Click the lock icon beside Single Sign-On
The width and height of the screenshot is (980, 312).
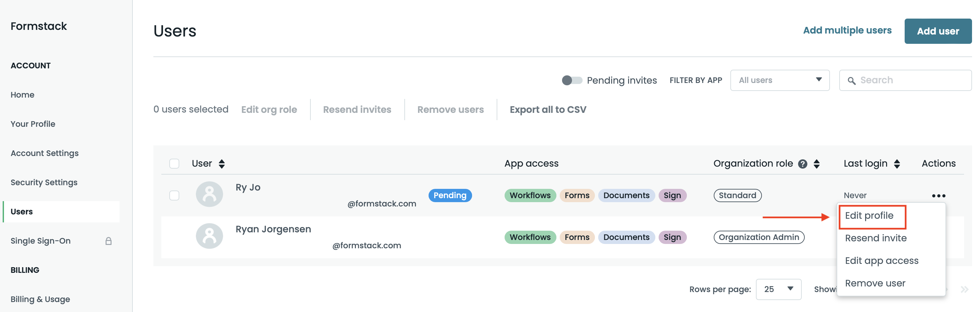point(109,241)
